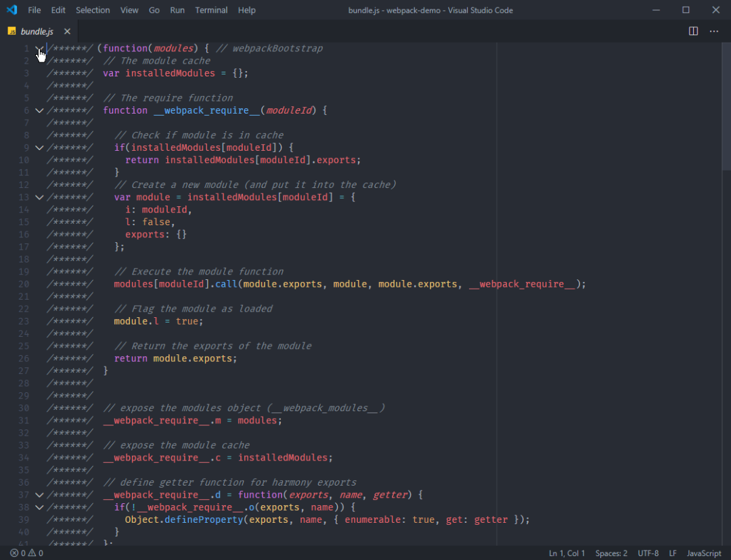Collapse the webpackBootstrap function on line 1
This screenshot has height=560, width=731.
pyautogui.click(x=39, y=48)
